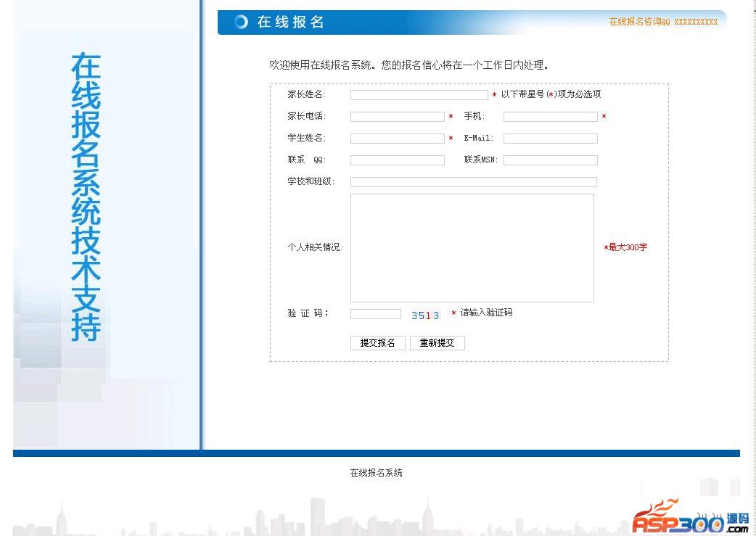Click the 学校和班级 input field
Image resolution: width=756 pixels, height=536 pixels.
[x=474, y=182]
